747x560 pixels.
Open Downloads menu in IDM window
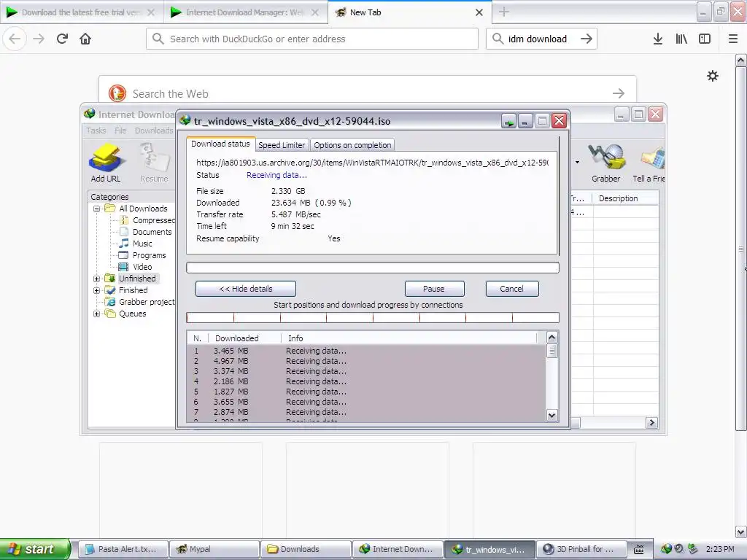pos(154,131)
